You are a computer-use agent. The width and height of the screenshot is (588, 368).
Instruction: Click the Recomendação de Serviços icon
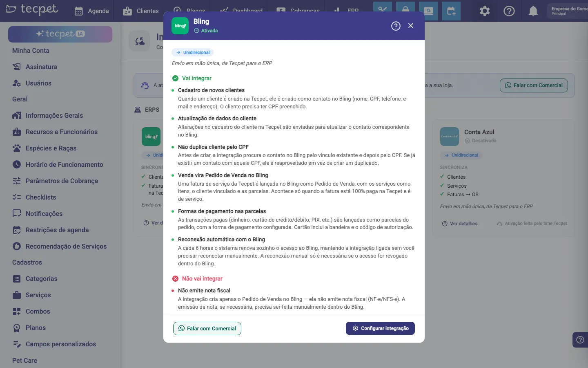click(x=17, y=246)
